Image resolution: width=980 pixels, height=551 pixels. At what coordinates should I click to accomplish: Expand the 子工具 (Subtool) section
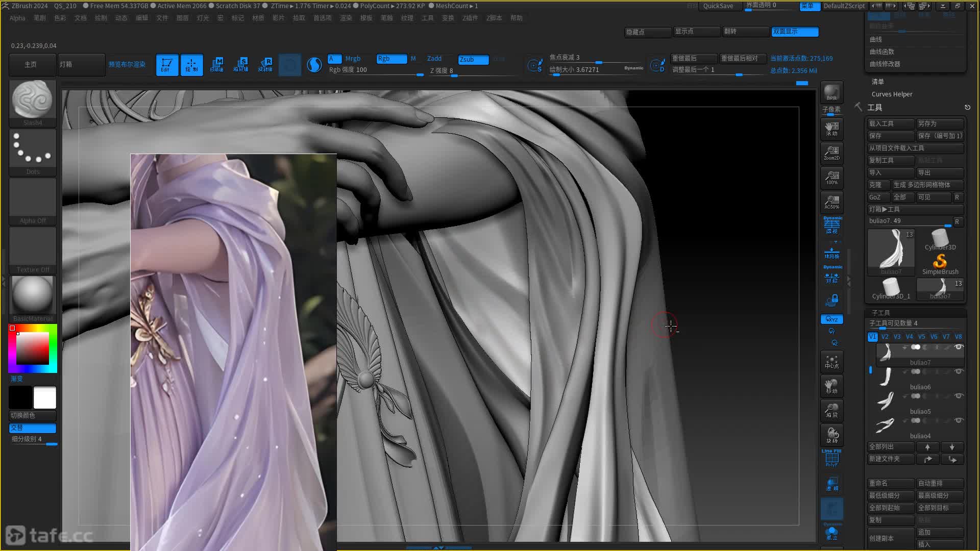[880, 313]
